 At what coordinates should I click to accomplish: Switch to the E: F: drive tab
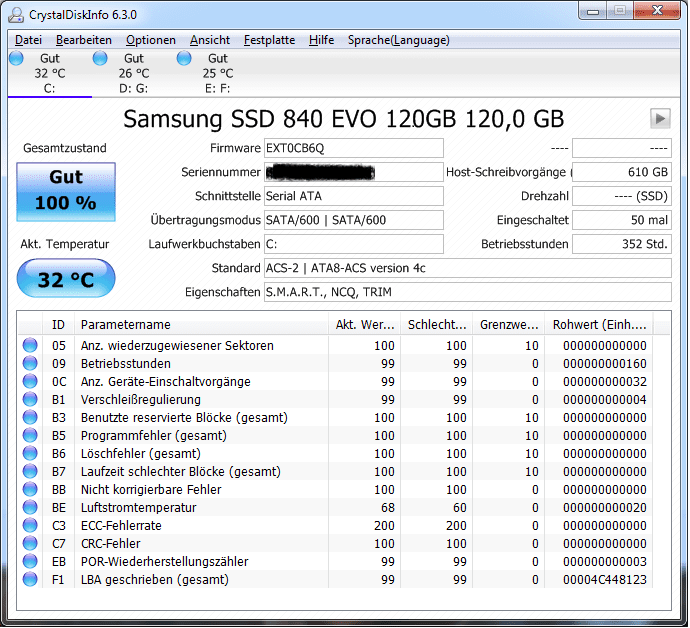(x=217, y=73)
